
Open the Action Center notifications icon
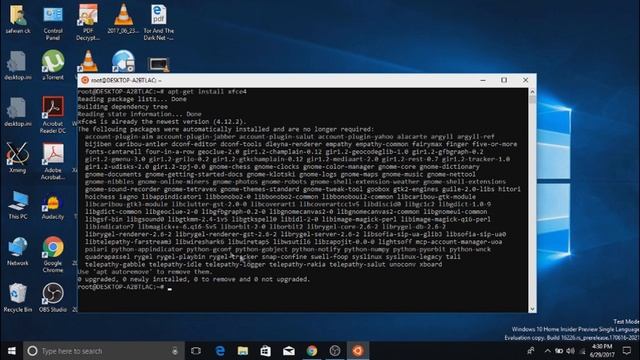click(x=627, y=351)
